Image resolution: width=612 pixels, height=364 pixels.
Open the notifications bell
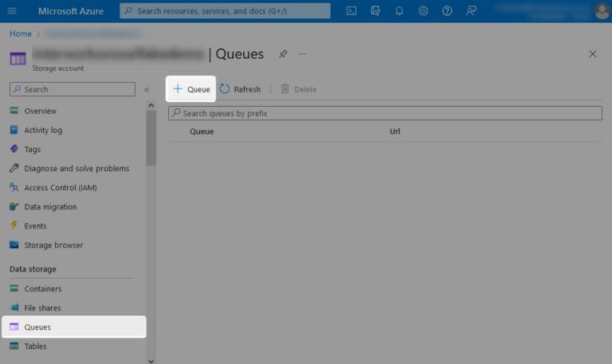coord(399,11)
